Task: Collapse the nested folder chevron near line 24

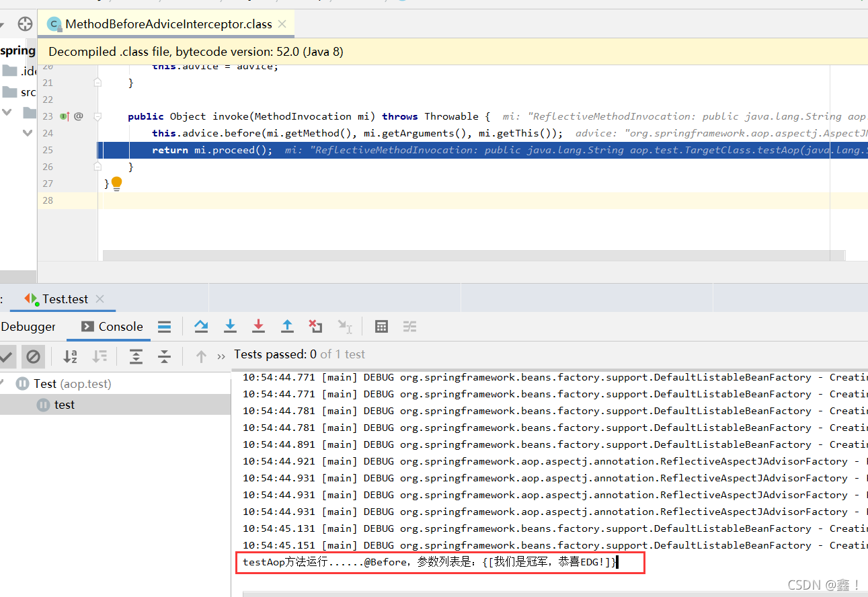Action: [28, 132]
